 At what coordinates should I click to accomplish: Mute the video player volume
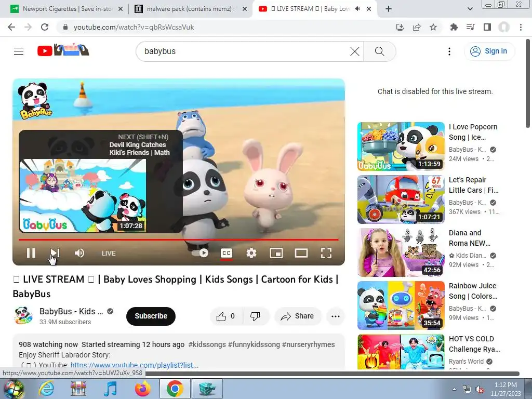click(x=79, y=253)
